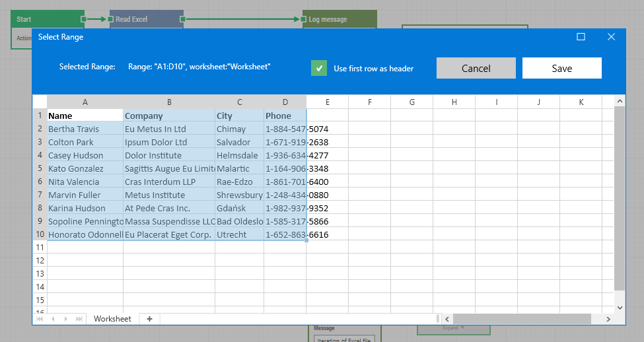Select row 13 header
This screenshot has width=644, height=342.
pos(40,273)
